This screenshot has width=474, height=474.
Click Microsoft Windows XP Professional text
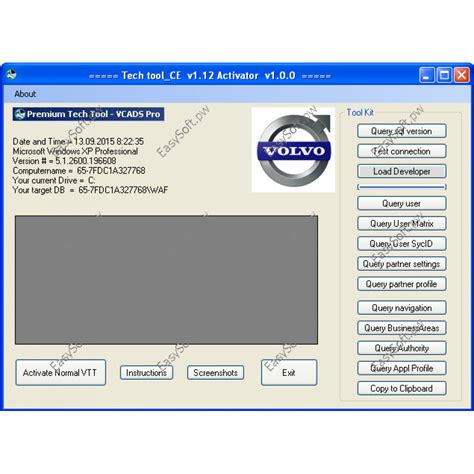[75, 151]
